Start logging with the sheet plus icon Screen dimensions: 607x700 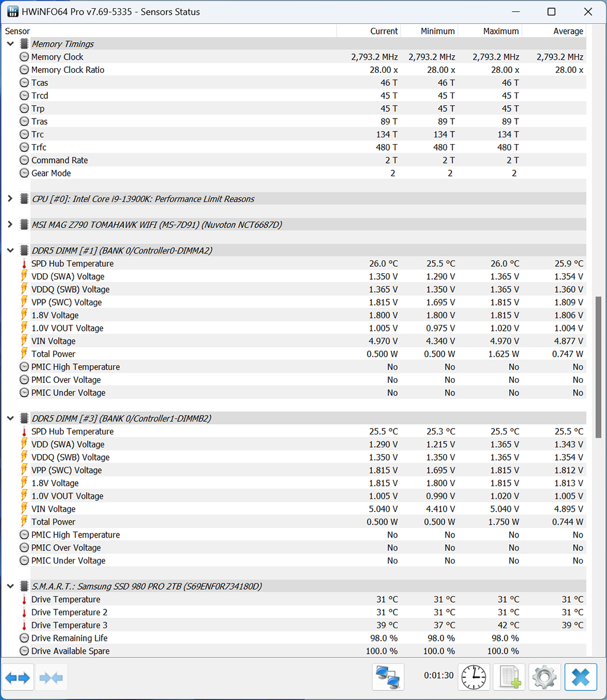point(510,677)
